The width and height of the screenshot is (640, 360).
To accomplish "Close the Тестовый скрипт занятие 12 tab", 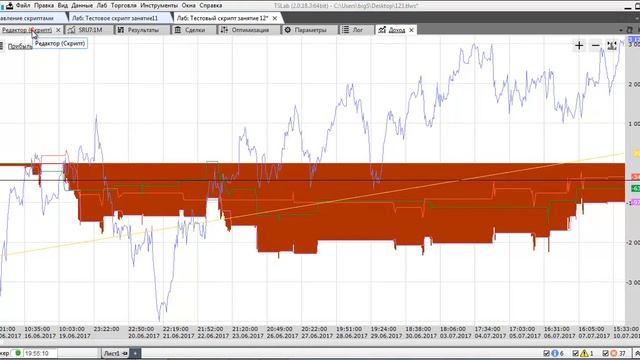I will click(275, 18).
